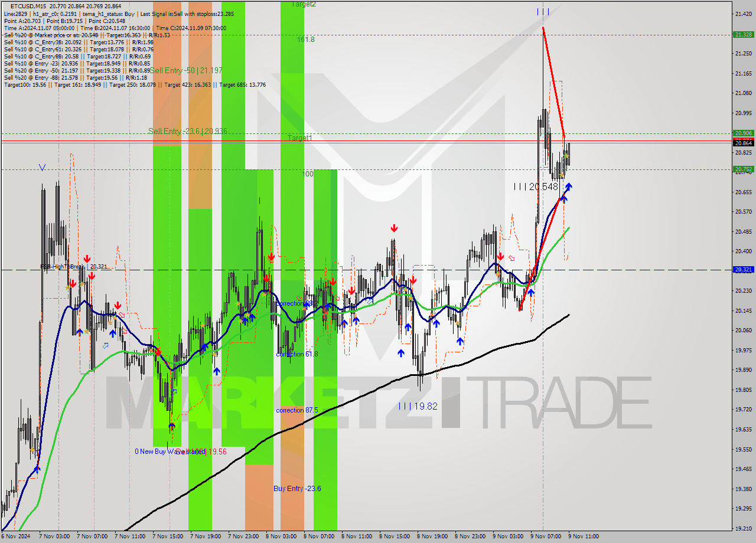Select the FSB-HighToBreak 20.321 label
The height and width of the screenshot is (543, 756).
pos(73,267)
